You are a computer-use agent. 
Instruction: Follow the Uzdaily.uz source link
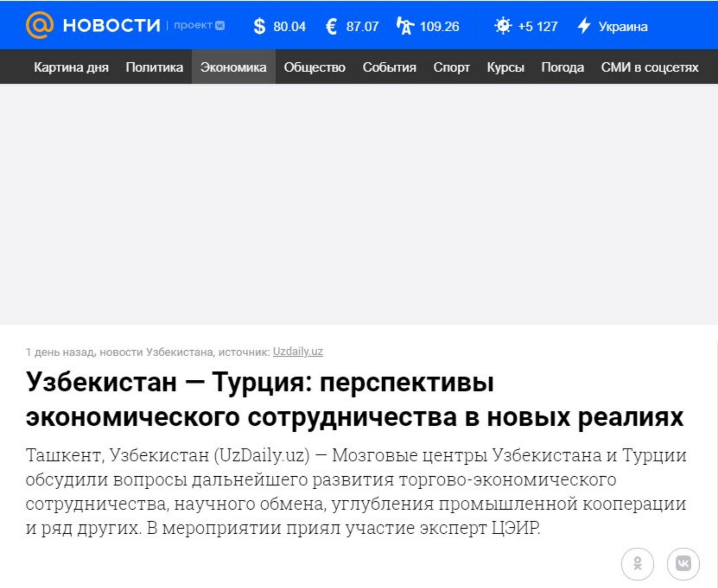(298, 351)
